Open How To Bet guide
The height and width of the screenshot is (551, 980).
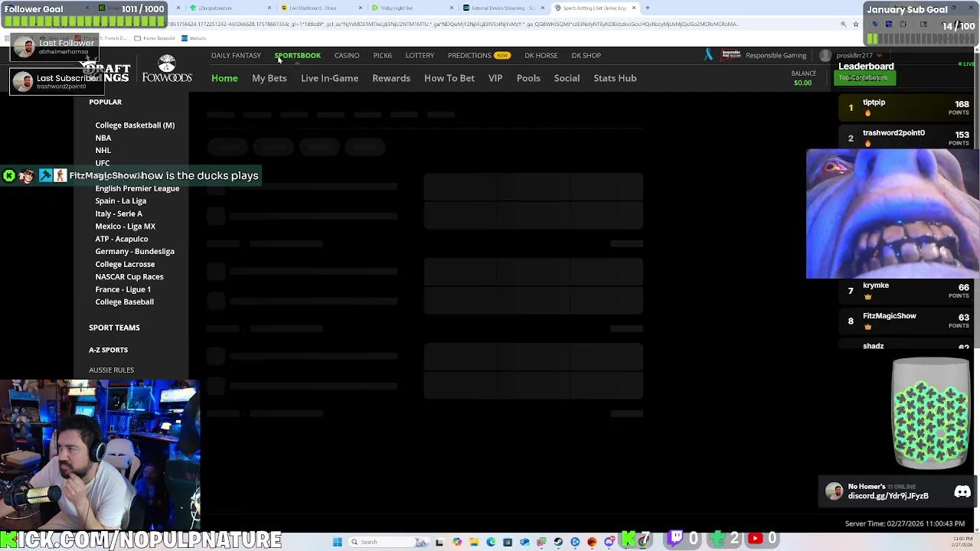click(x=449, y=78)
